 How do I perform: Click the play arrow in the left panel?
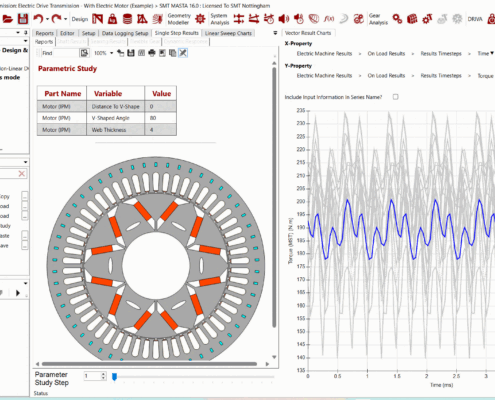[18, 293]
